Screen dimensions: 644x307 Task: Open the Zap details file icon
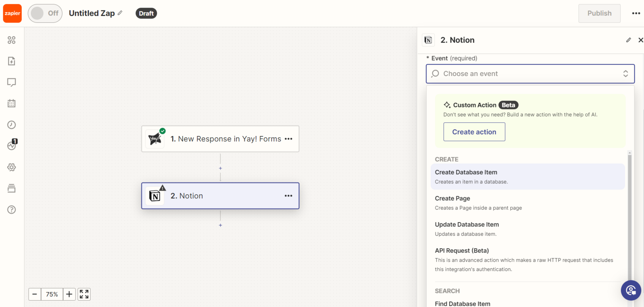pos(12,61)
